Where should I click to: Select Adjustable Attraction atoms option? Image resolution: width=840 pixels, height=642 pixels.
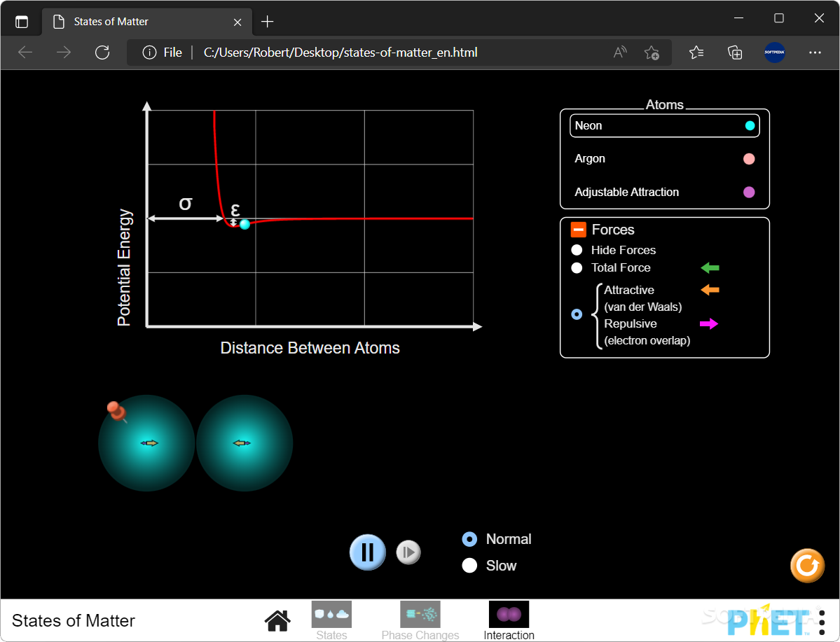pyautogui.click(x=664, y=193)
